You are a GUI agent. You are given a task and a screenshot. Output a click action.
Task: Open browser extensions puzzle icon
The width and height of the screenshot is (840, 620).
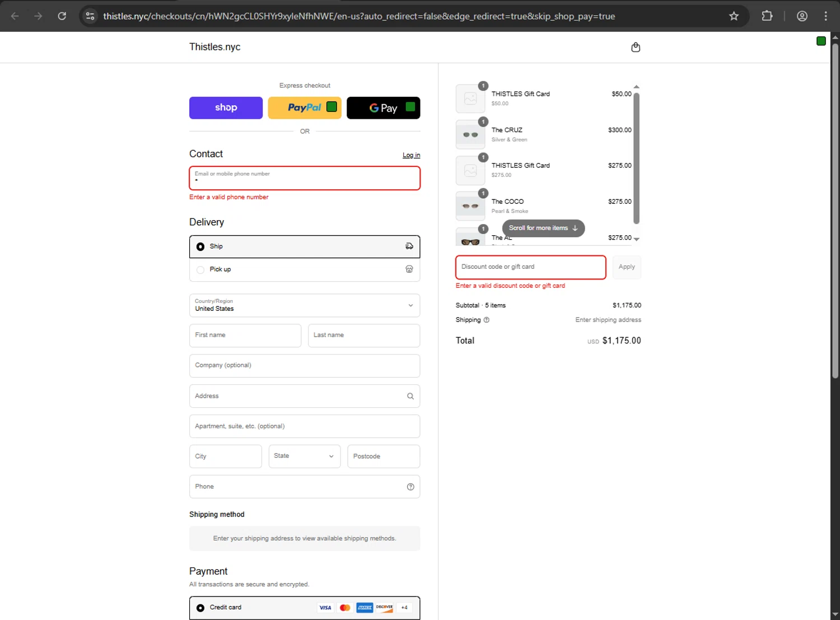pos(767,16)
